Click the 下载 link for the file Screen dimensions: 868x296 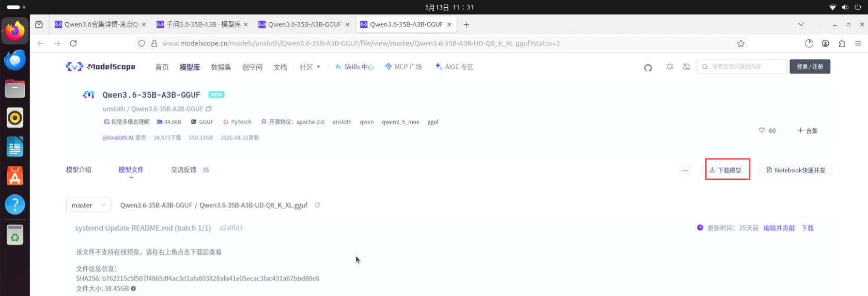(x=808, y=228)
